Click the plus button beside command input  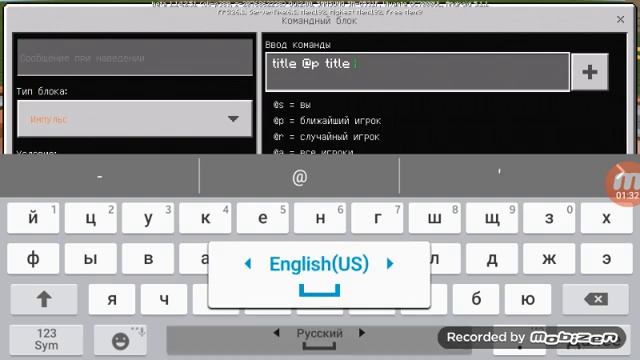pos(589,72)
